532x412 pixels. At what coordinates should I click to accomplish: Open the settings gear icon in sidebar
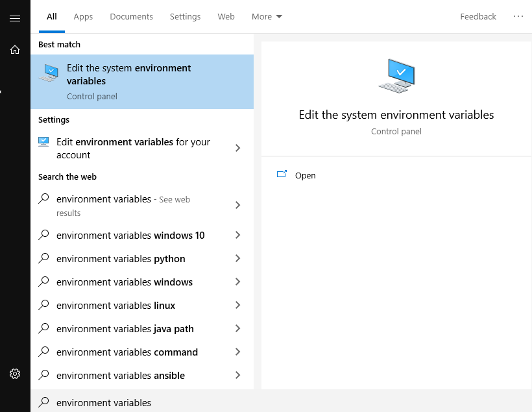(15, 374)
